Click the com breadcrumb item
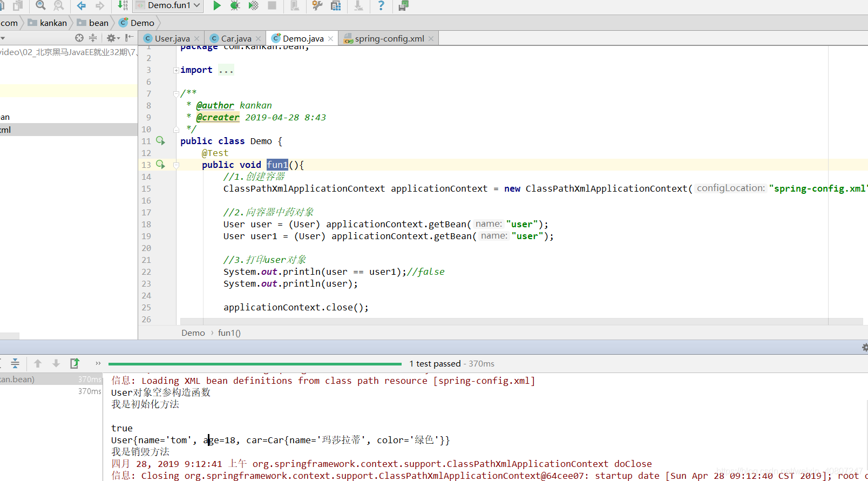 click(x=9, y=23)
